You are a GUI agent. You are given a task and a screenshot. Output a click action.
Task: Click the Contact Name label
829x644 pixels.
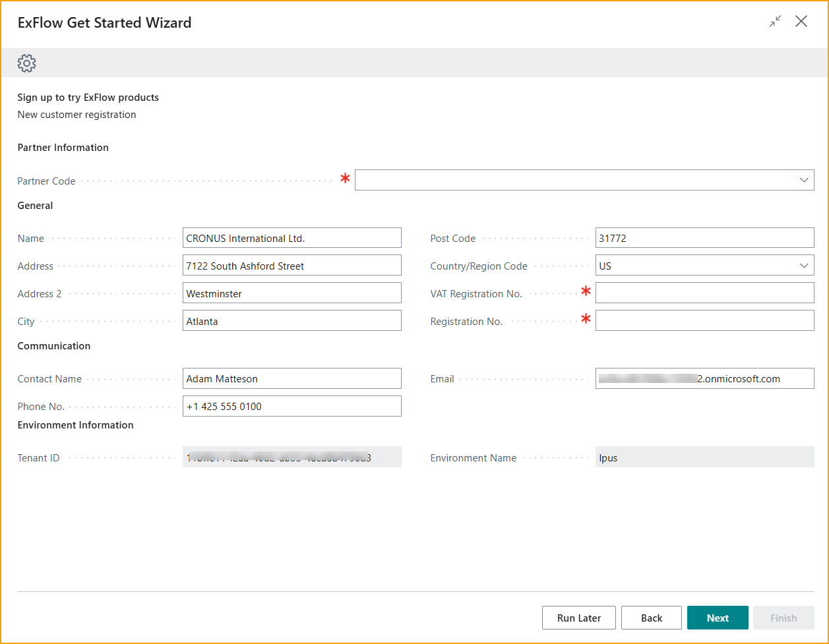(50, 379)
